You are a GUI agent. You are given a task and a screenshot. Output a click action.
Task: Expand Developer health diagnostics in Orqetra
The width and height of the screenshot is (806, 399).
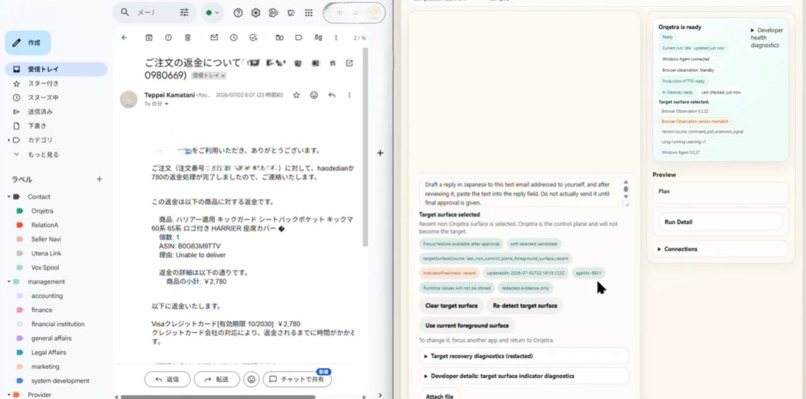tap(766, 38)
